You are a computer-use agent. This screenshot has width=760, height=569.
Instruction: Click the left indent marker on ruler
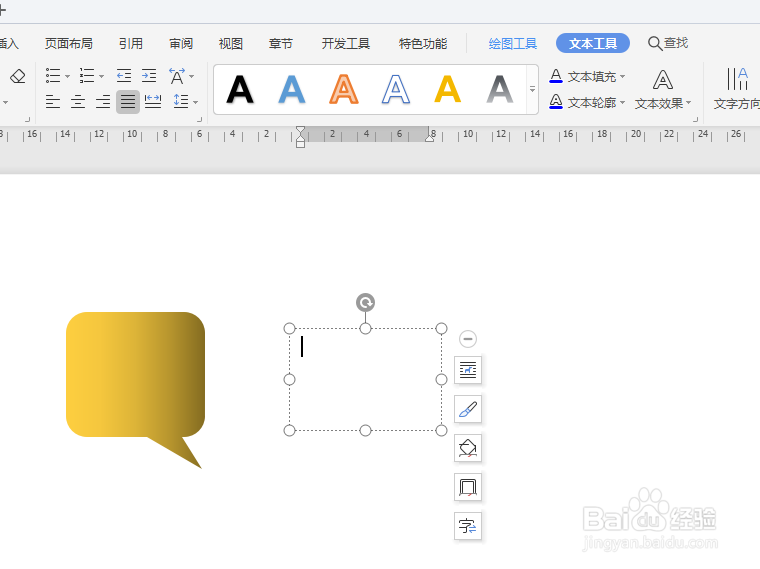pos(301,137)
